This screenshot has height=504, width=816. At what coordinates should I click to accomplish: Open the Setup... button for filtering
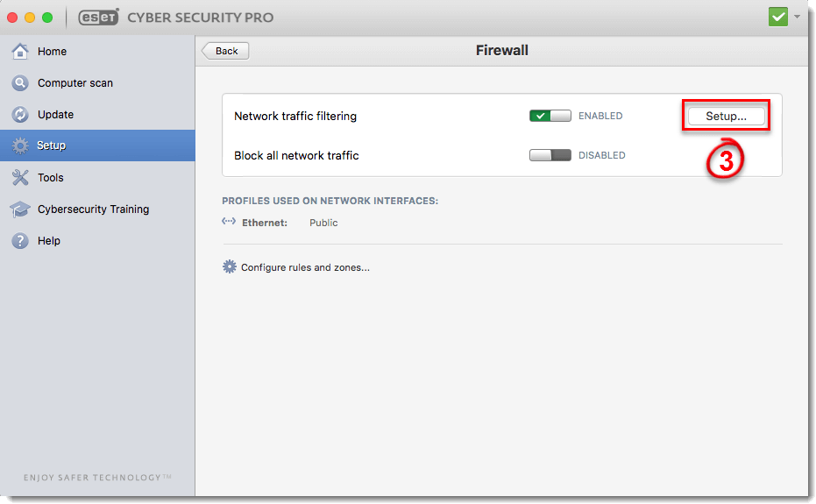(x=726, y=116)
